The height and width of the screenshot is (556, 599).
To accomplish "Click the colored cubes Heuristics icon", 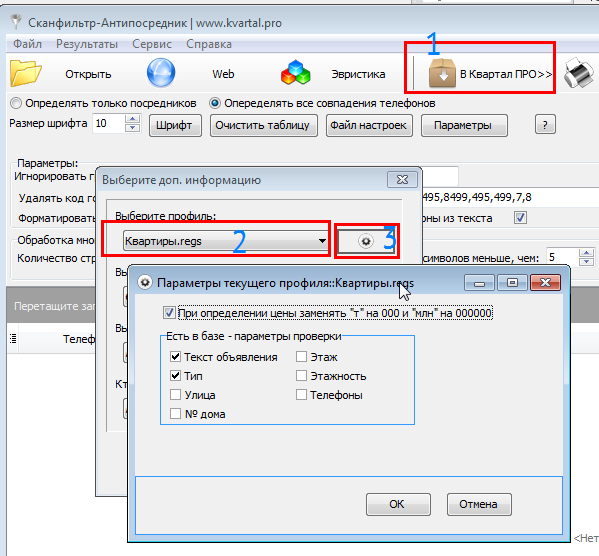I will click(295, 73).
